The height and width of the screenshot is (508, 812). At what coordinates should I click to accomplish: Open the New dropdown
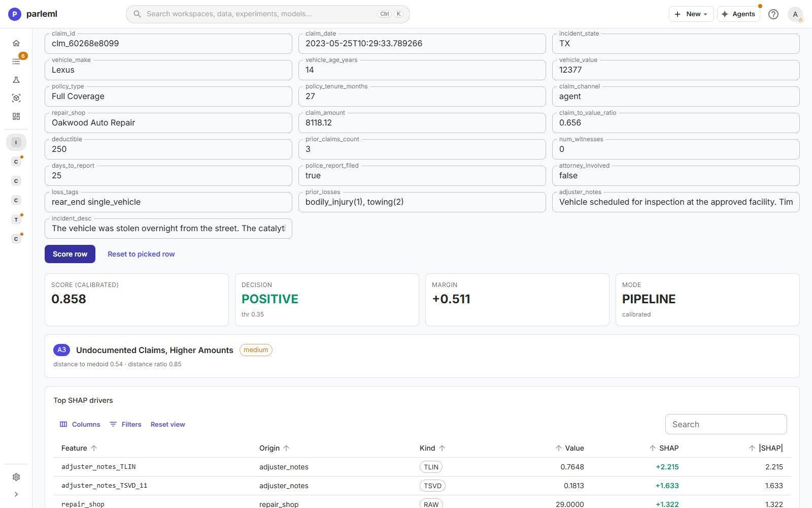(691, 14)
